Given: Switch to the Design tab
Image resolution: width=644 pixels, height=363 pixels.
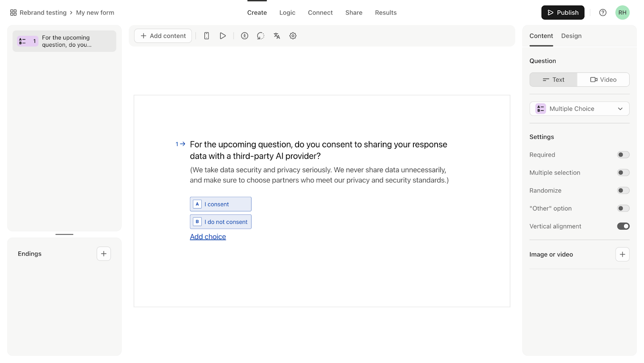Looking at the screenshot, I should pyautogui.click(x=571, y=36).
